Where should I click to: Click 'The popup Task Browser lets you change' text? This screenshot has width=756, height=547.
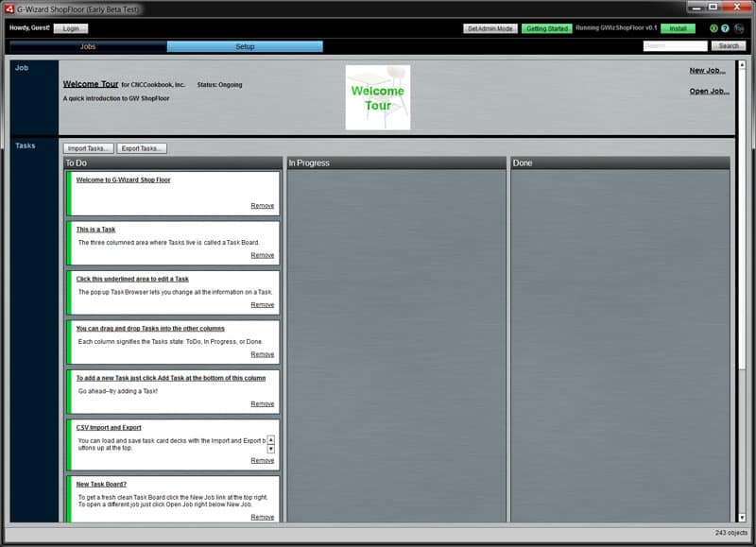[176, 292]
